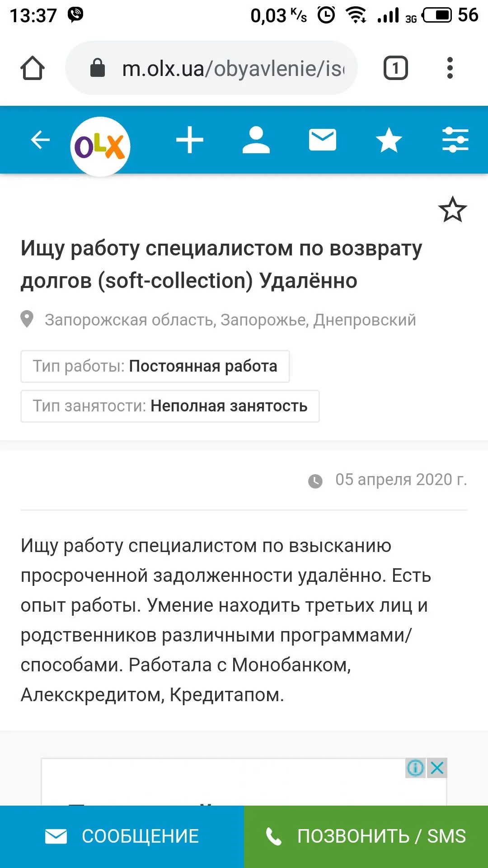Open OLX messages envelope icon
The image size is (488, 868).
[x=322, y=140]
